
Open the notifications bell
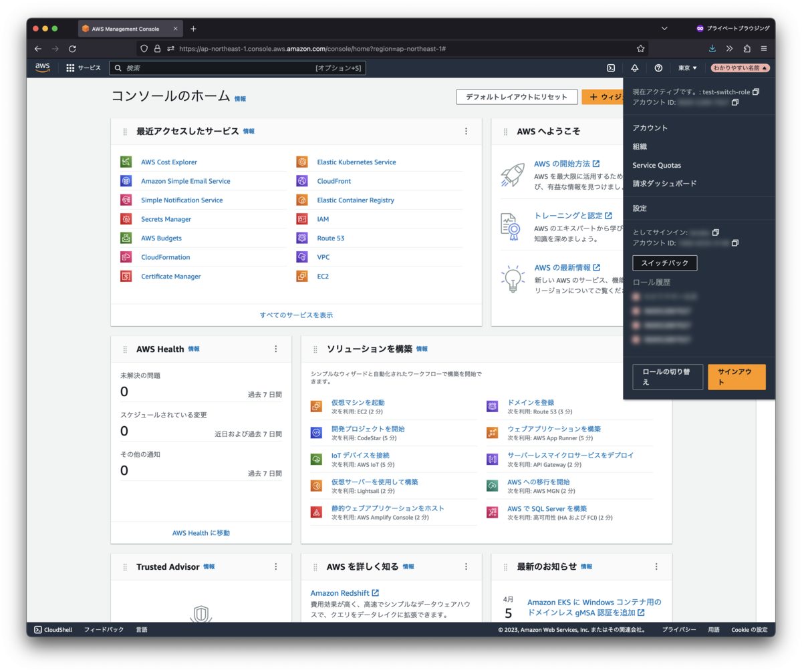[x=634, y=67]
